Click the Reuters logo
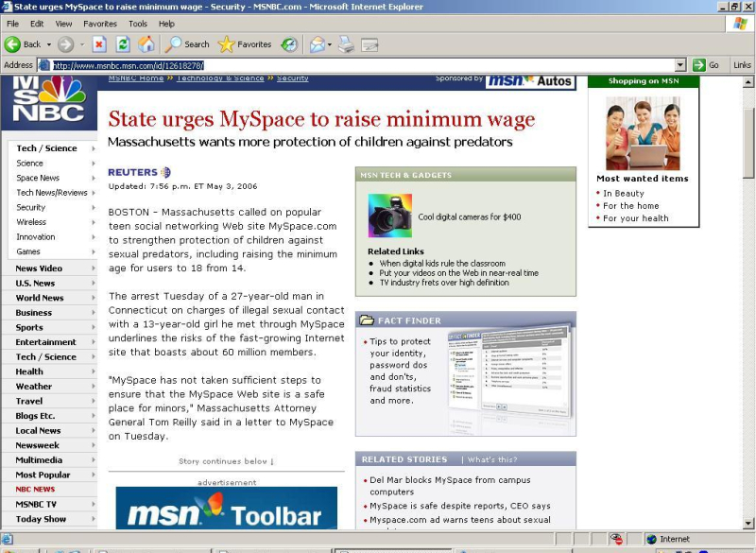Viewport: 756px width, 553px height. pyautogui.click(x=139, y=172)
